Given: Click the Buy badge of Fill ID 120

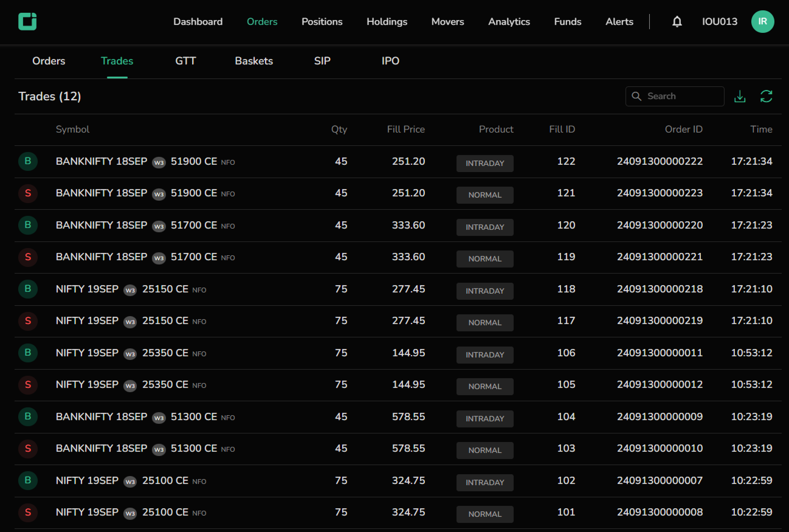Looking at the screenshot, I should pos(28,225).
